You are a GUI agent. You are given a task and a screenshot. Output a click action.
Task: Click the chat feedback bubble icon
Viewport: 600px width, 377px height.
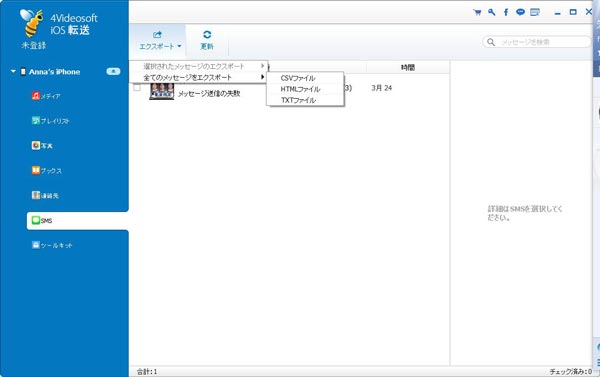pyautogui.click(x=520, y=12)
